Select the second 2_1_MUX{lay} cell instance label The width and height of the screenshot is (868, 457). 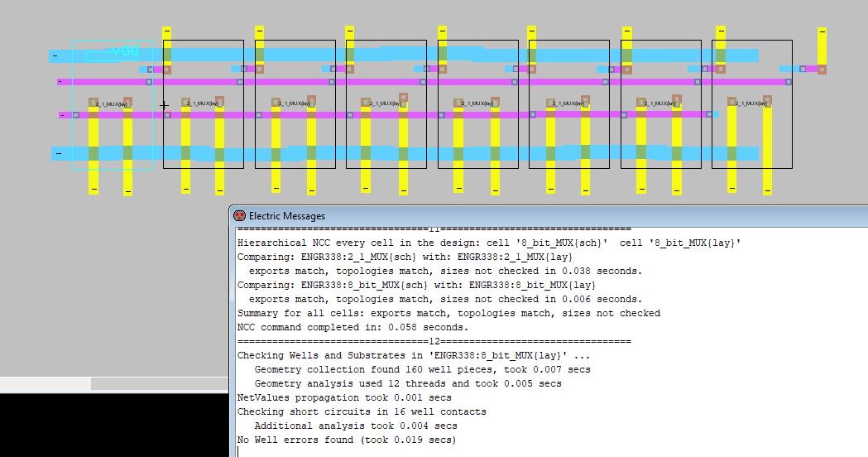[x=203, y=104]
